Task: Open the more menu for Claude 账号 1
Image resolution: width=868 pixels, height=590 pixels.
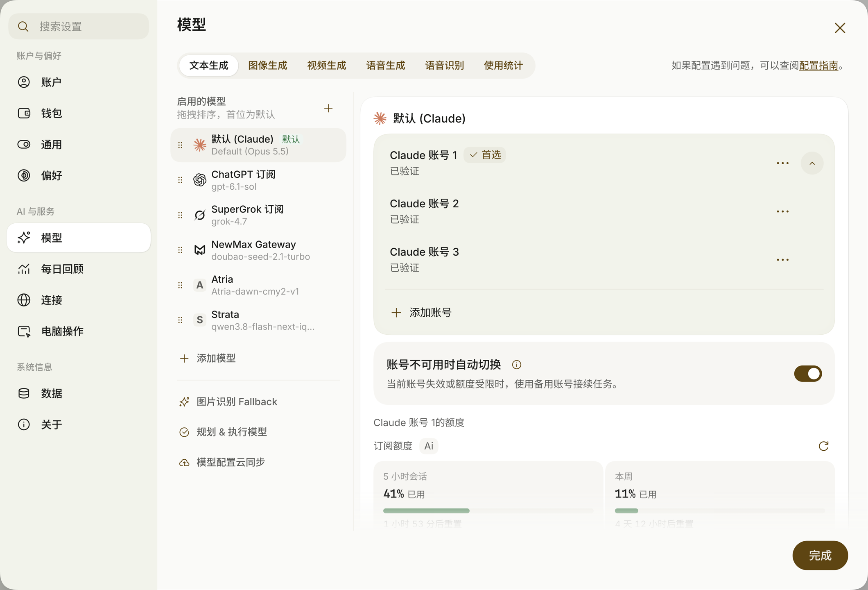Action: point(782,163)
